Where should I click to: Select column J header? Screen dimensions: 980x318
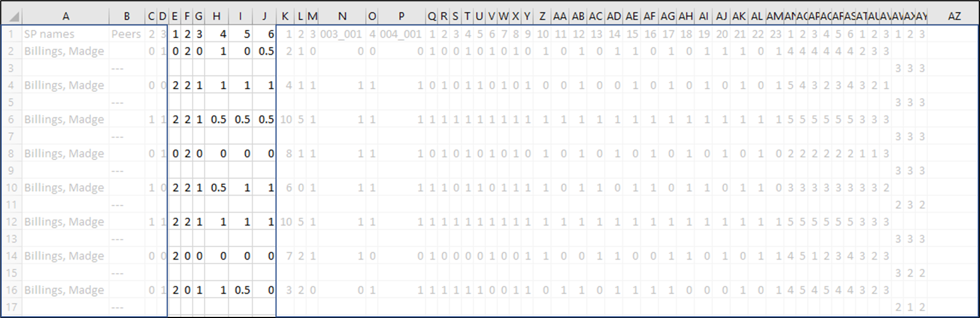tap(264, 16)
